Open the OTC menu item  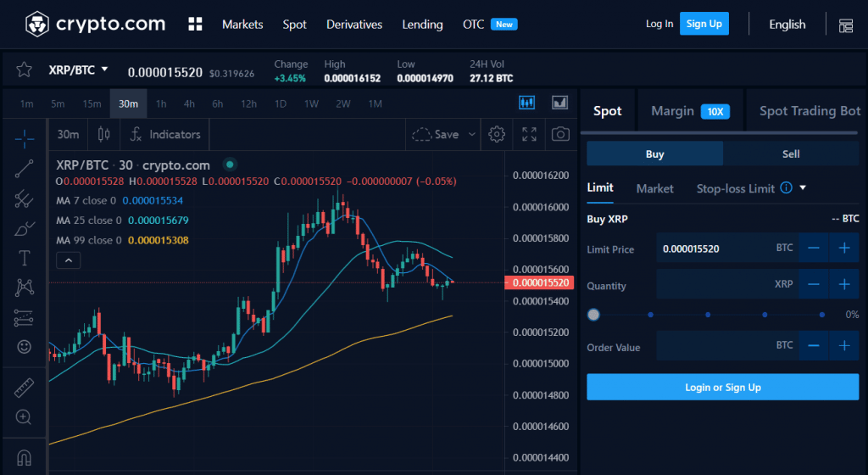[473, 25]
